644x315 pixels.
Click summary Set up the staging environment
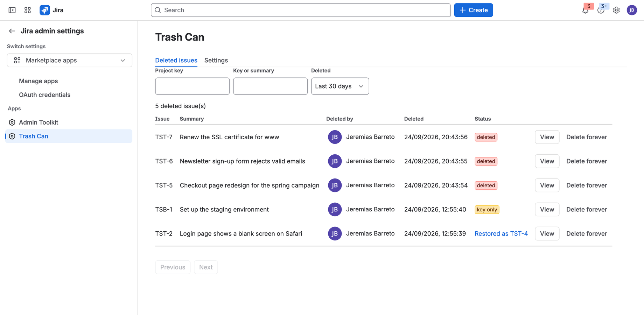point(224,210)
